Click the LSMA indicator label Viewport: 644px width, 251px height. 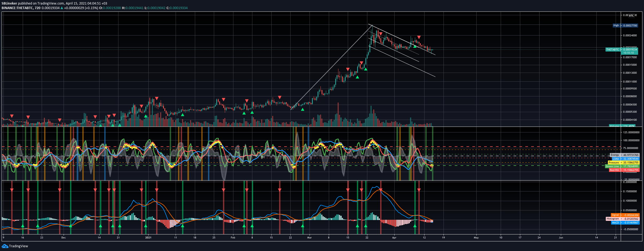coord(616,159)
